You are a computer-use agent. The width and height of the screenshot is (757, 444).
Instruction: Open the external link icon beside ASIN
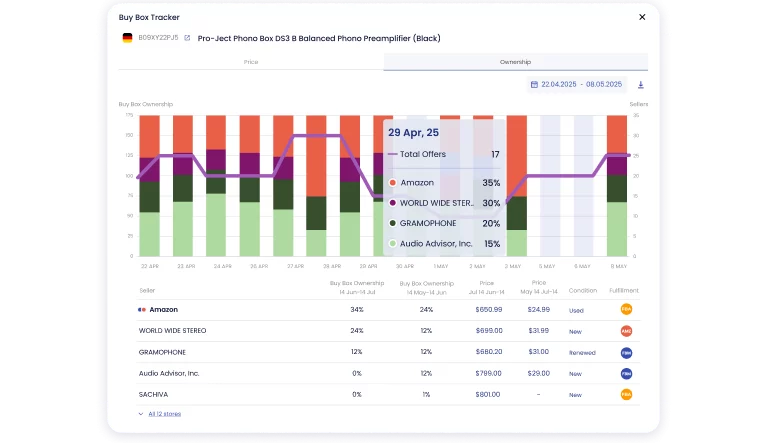click(x=187, y=38)
